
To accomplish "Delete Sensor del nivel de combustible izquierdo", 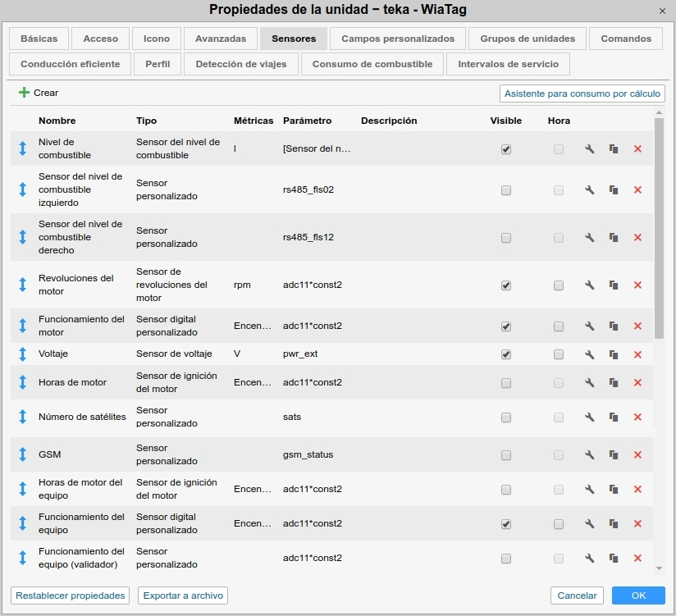I will point(638,189).
